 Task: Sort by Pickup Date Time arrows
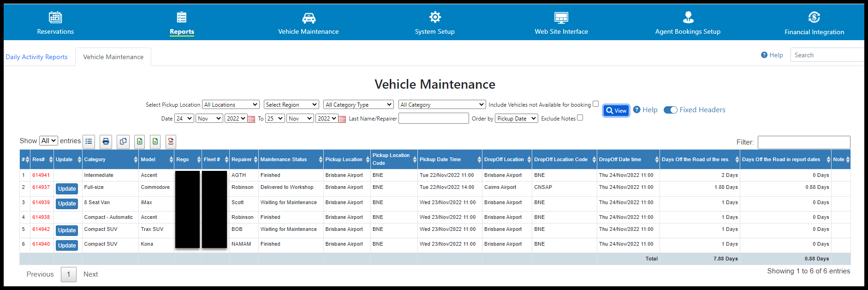[479, 159]
